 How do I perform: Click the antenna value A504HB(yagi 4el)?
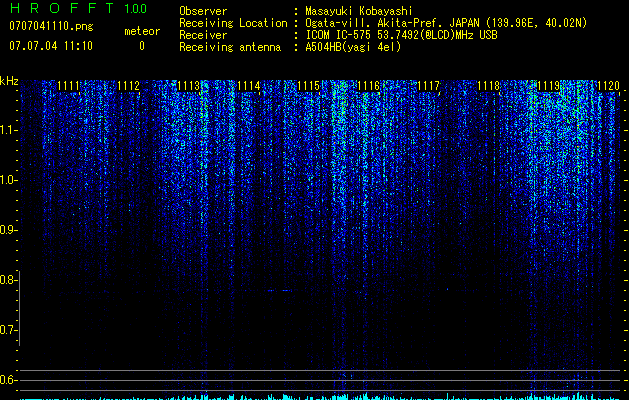(353, 47)
